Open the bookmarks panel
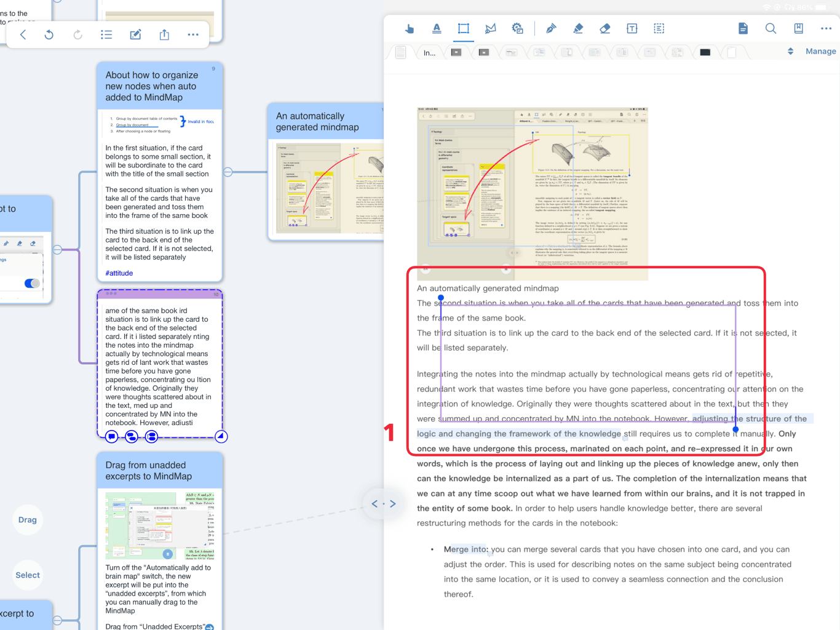 tap(798, 28)
